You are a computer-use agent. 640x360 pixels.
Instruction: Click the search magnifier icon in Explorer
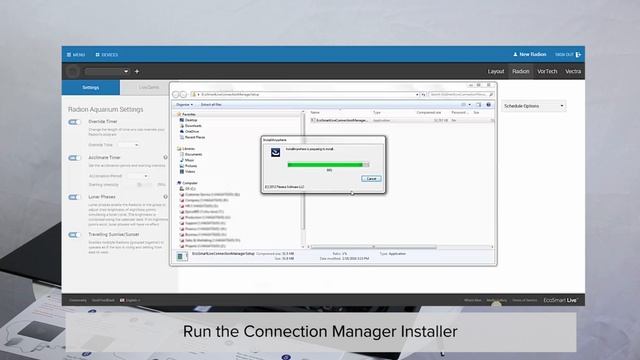(x=491, y=94)
